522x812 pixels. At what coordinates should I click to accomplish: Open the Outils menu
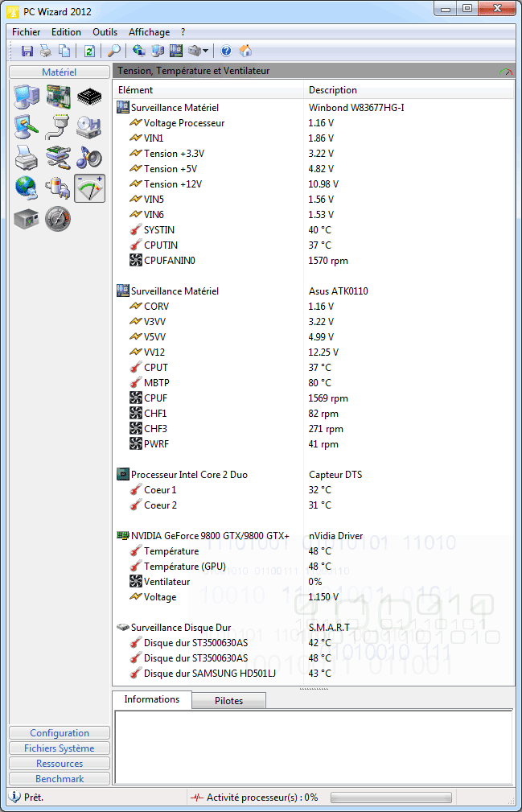105,32
